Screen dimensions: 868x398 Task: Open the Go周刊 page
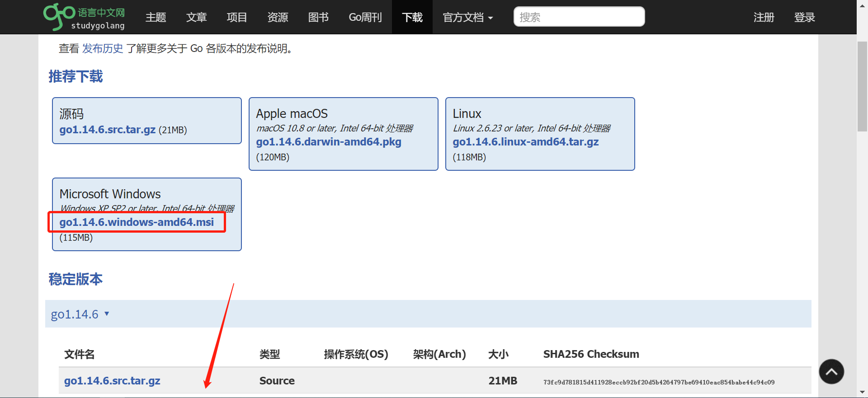click(365, 17)
